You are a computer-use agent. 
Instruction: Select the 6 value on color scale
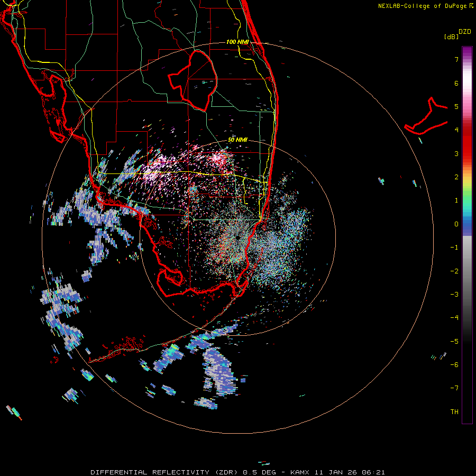point(456,83)
